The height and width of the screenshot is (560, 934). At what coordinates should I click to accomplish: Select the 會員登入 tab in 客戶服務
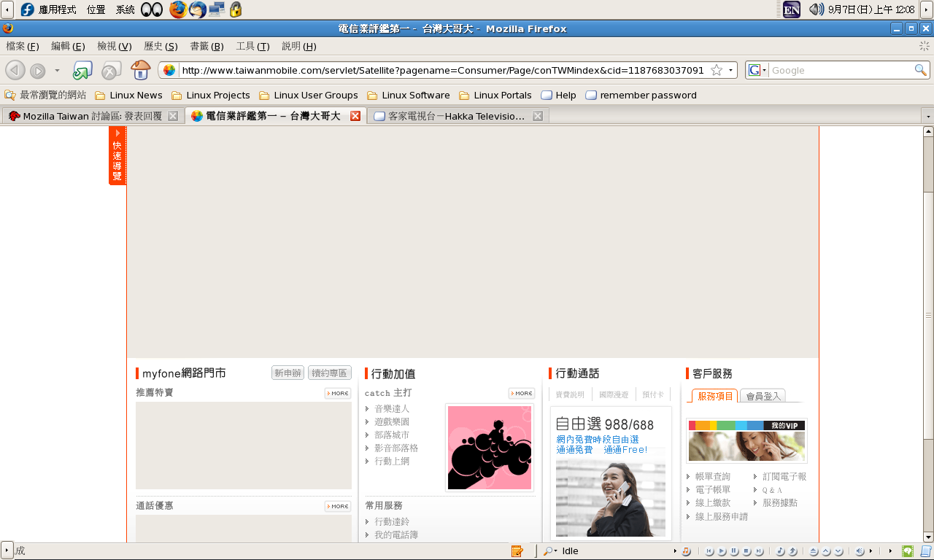[763, 396]
